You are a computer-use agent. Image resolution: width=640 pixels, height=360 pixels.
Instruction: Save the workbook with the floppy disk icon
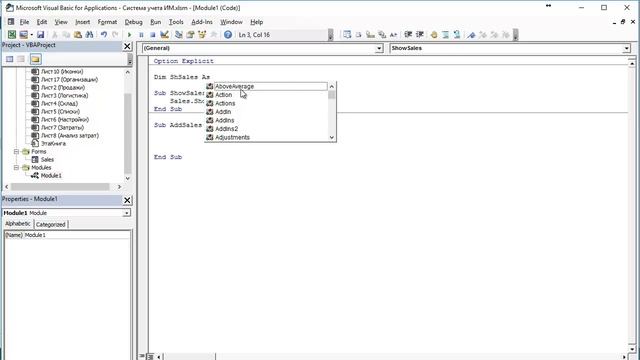40,35
